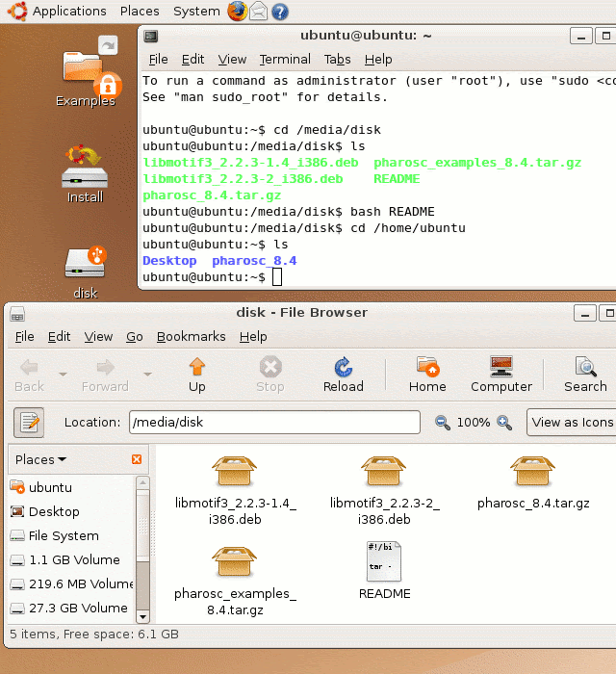The height and width of the screenshot is (674, 616).
Task: Select ubuntu home in Places sidebar
Action: (x=72, y=487)
